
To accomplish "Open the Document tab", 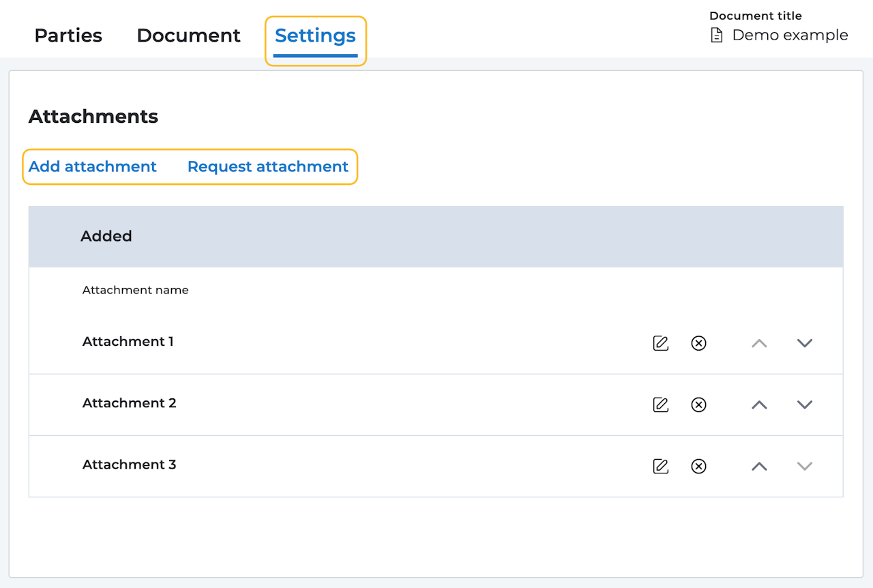I will (188, 35).
